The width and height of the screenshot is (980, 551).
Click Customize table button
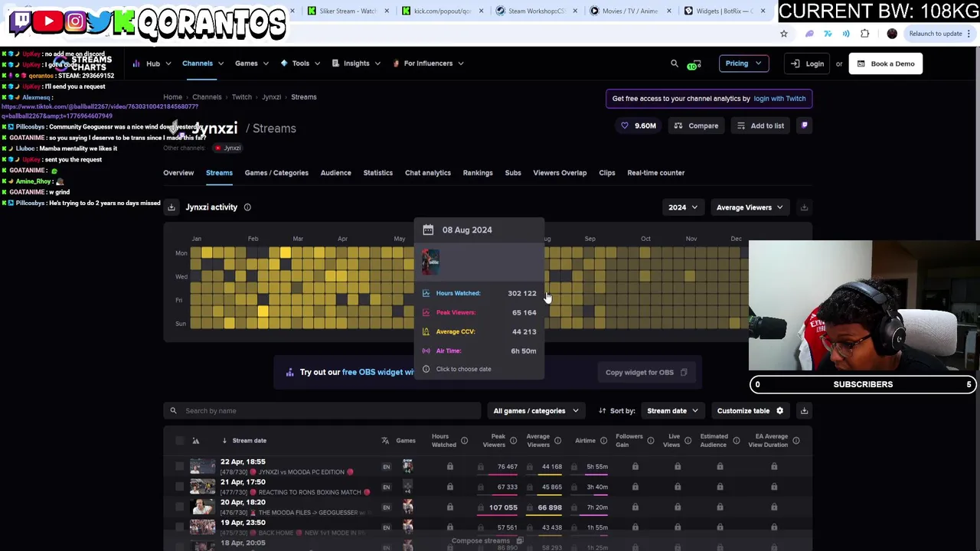(x=750, y=411)
